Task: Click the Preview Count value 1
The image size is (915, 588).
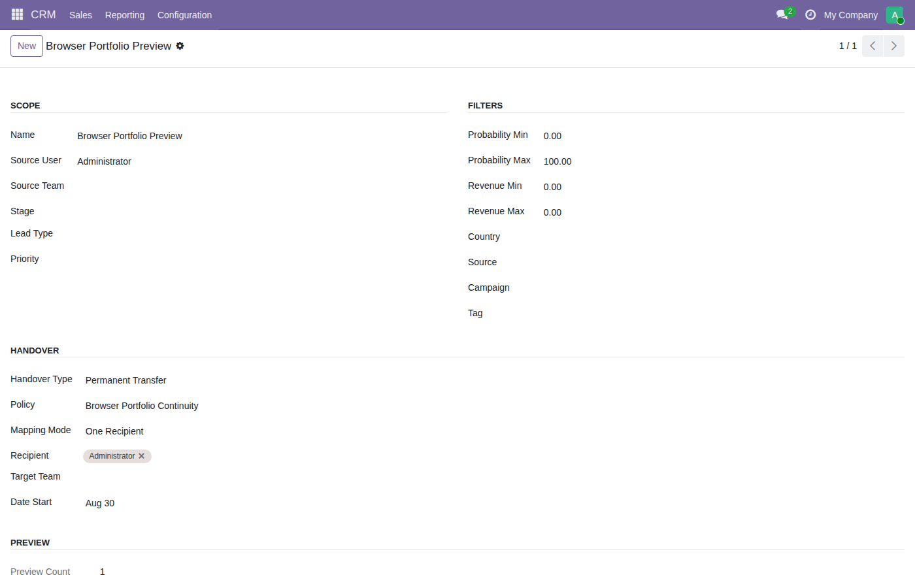Action: (x=102, y=572)
